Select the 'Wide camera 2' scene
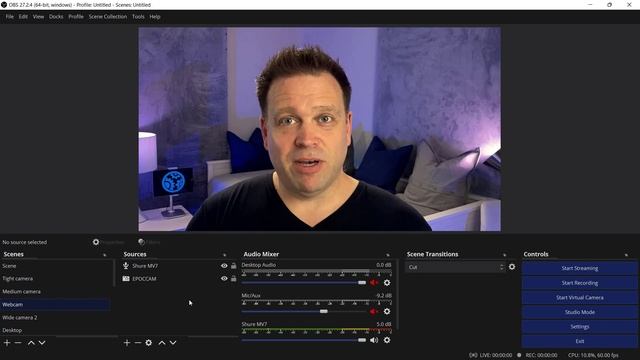Image resolution: width=640 pixels, height=360 pixels. (55, 318)
